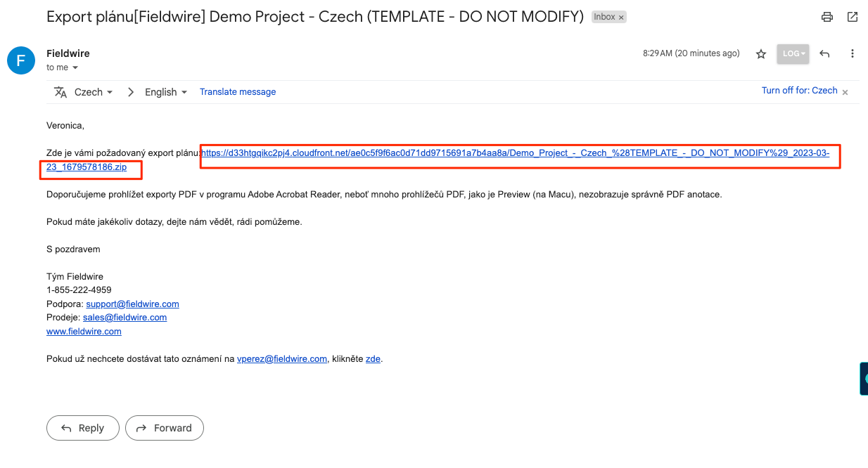Click vperez@fieldwire.com link

[282, 359]
